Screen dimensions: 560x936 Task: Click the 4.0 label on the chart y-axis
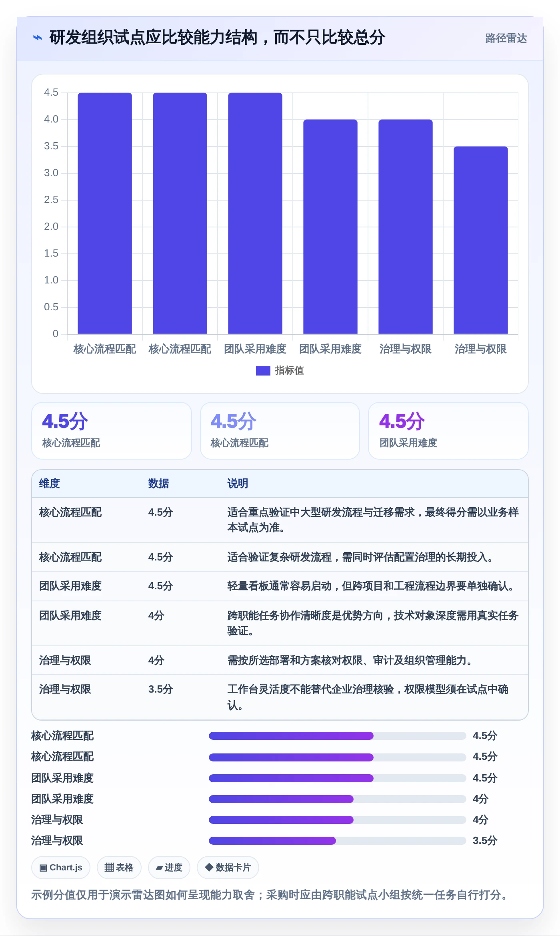click(51, 119)
